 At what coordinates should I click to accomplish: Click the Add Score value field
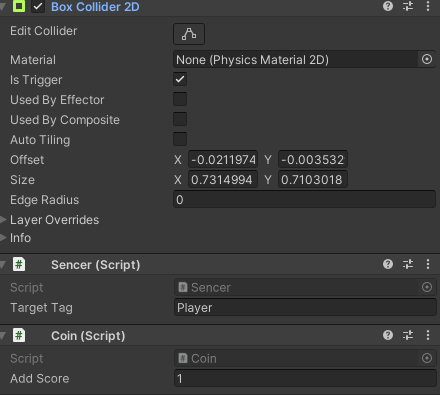tap(305, 378)
